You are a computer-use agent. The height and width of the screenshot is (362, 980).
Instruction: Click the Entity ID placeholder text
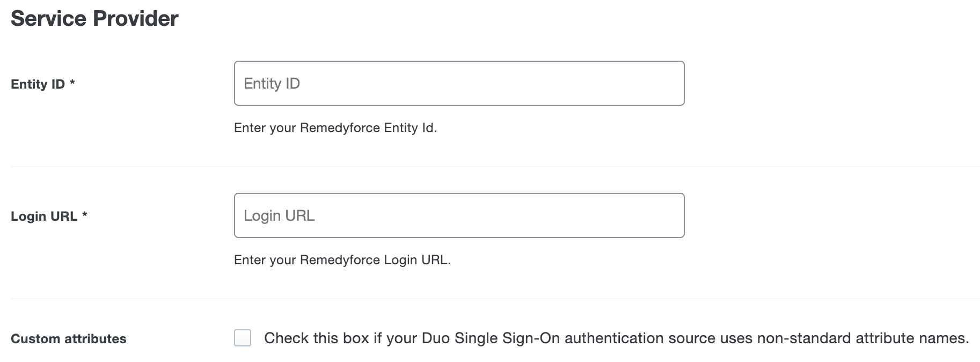coord(272,83)
